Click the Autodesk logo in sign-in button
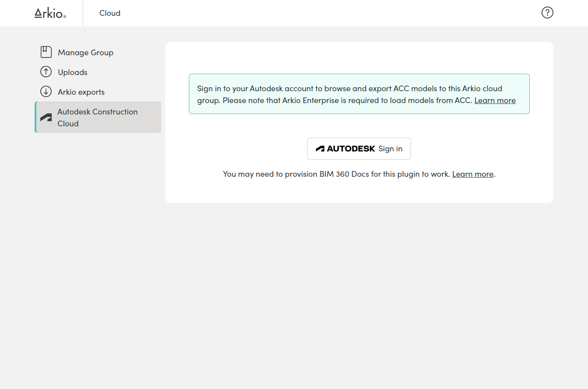This screenshot has width=588, height=389. tap(345, 149)
